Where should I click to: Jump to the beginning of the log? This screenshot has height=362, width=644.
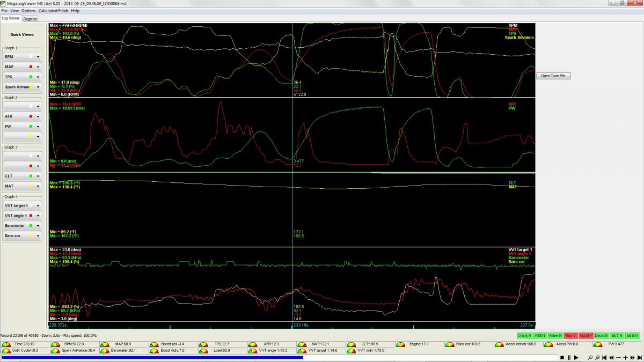tap(604, 357)
